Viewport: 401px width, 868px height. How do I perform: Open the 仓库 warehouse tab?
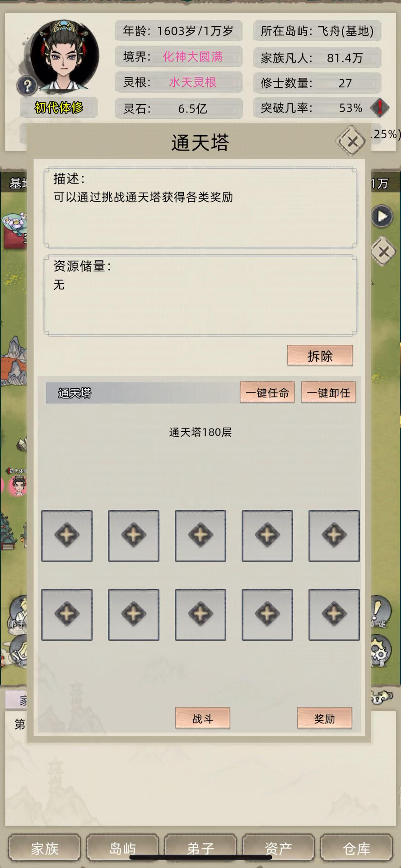[x=356, y=848]
